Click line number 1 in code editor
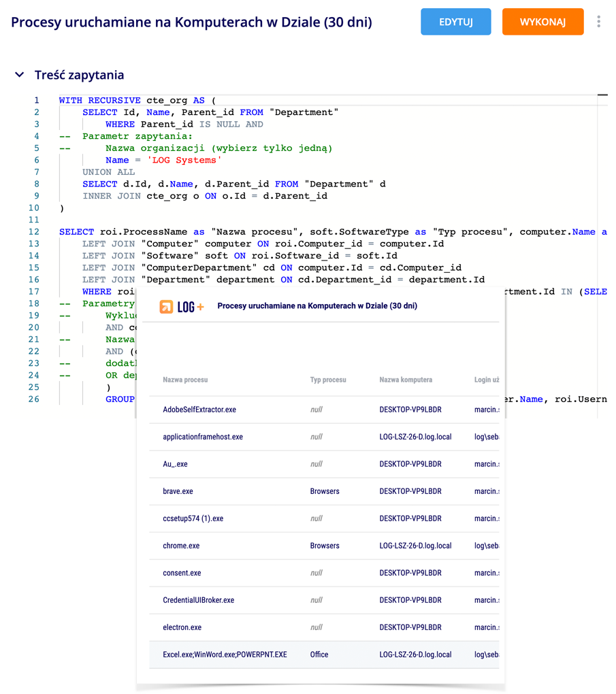 [37, 101]
